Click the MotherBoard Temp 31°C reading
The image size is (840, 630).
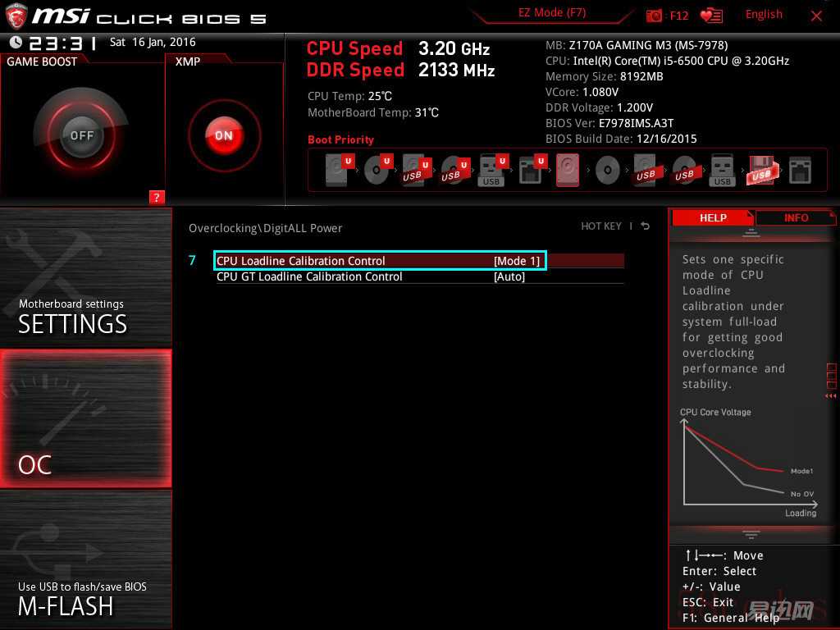point(373,112)
